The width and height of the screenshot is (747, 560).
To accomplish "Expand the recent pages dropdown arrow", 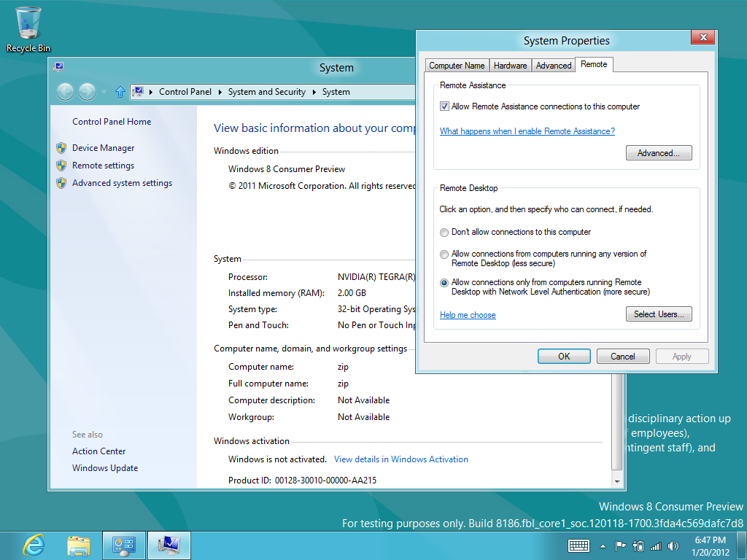I will [104, 92].
